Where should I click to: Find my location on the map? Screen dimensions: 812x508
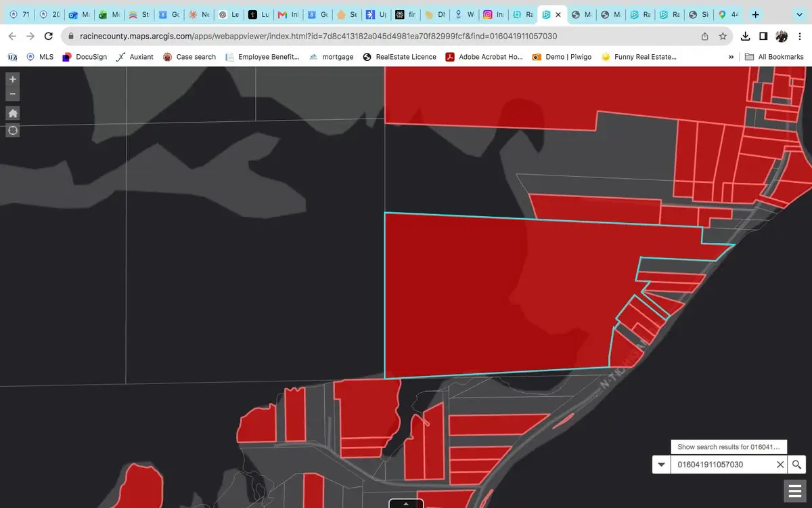pyautogui.click(x=13, y=130)
